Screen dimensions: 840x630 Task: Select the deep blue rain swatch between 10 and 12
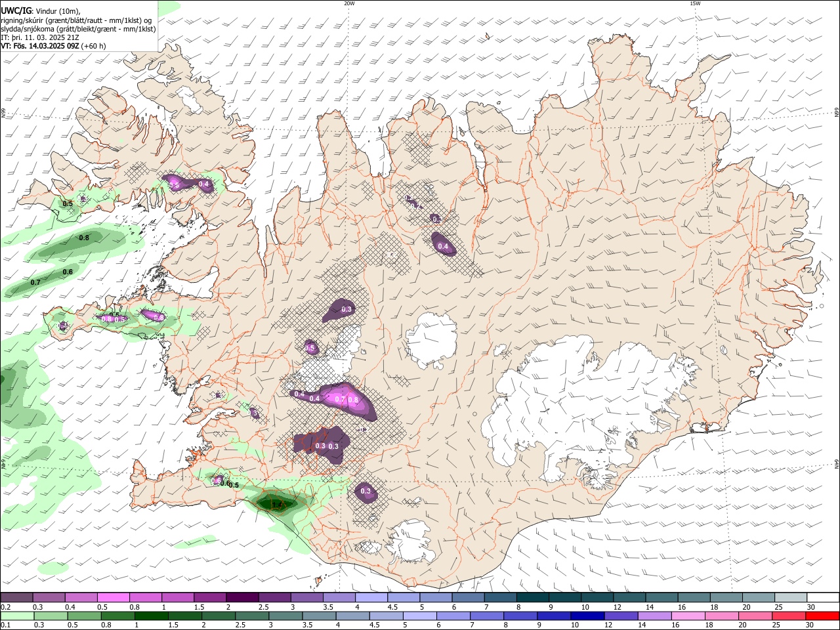tap(587, 616)
